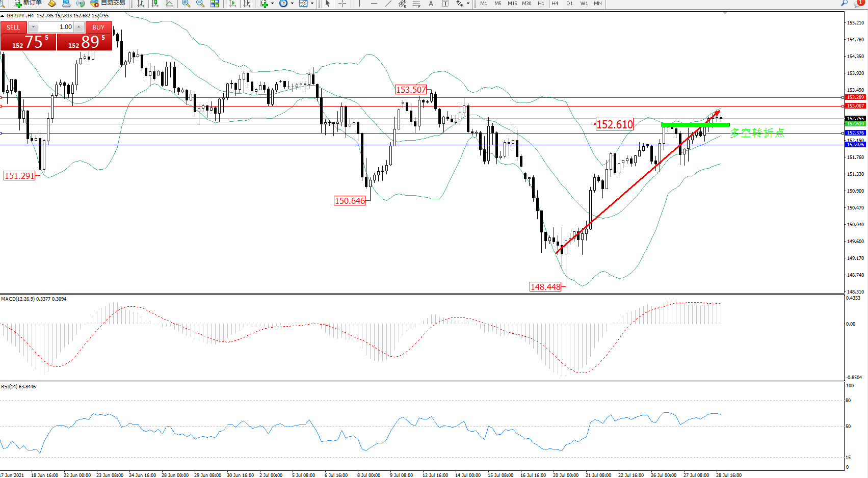
Task: Select the trendline drawing tool
Action: pos(388,4)
